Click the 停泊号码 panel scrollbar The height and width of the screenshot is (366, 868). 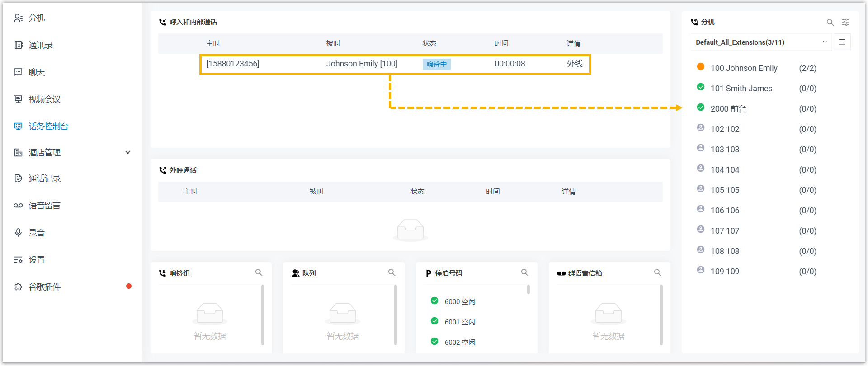click(x=528, y=290)
